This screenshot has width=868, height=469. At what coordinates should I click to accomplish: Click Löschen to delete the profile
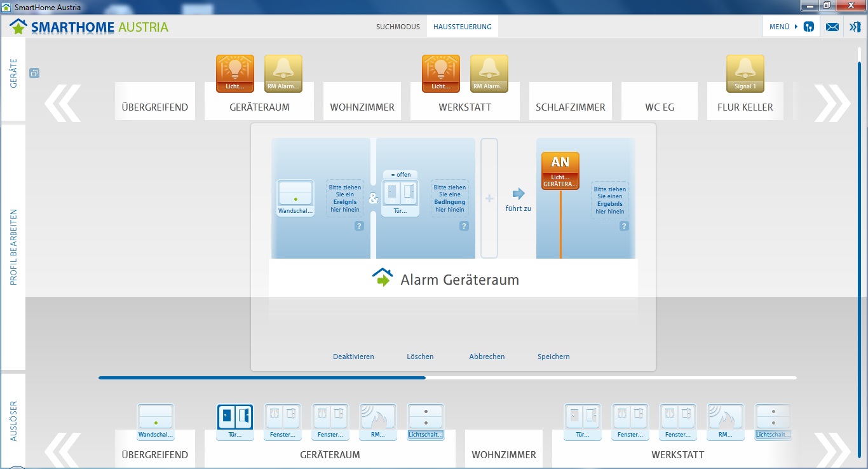coord(420,357)
